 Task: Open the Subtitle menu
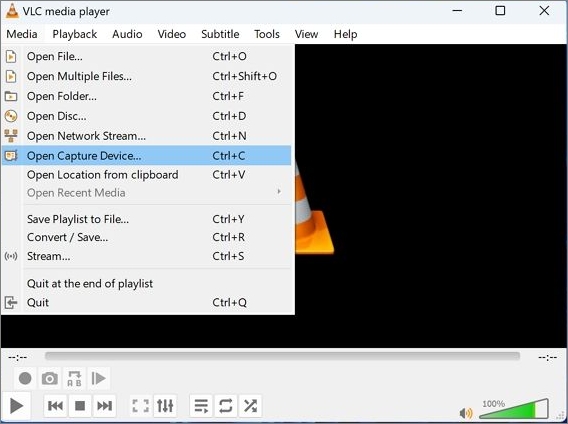(220, 34)
